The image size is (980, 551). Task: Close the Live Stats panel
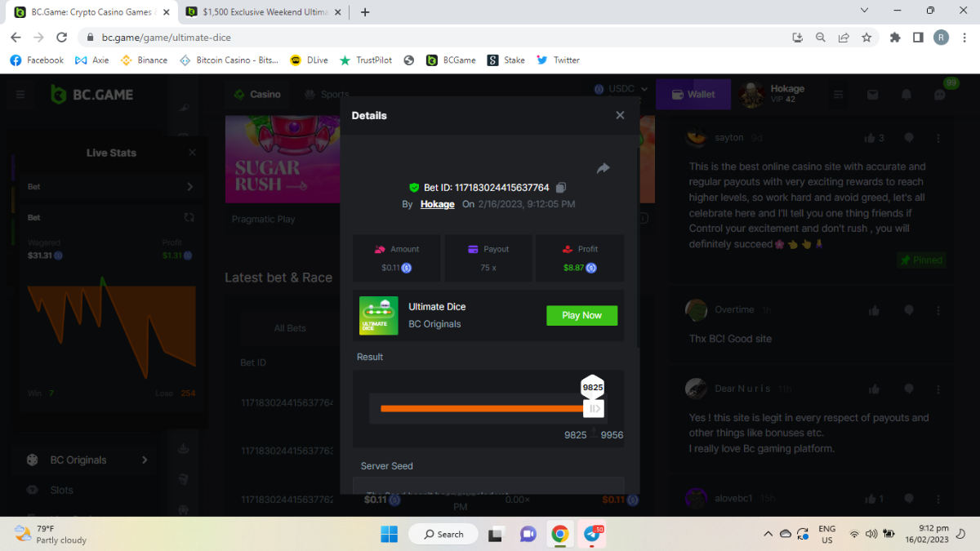[x=192, y=153]
